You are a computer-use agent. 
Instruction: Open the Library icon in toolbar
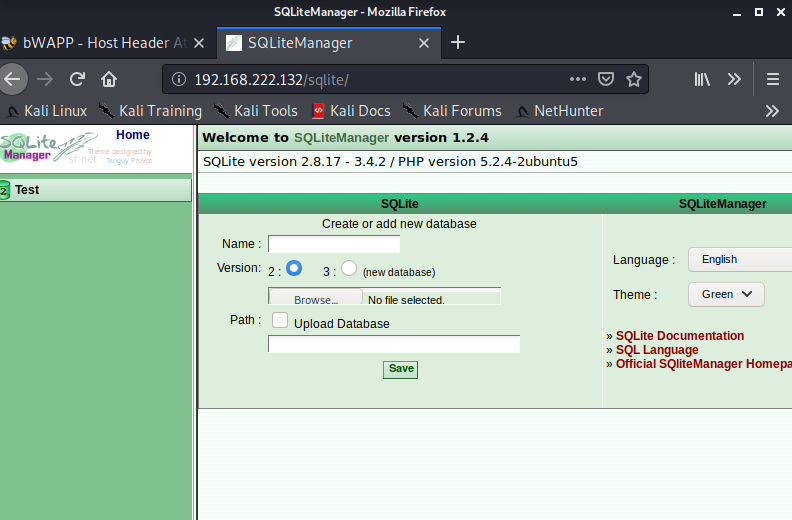click(x=702, y=79)
